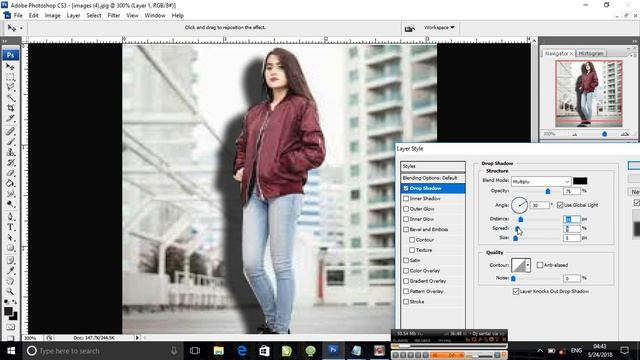Select the Hand tool
The width and height of the screenshot is (640, 360).
click(x=10, y=281)
